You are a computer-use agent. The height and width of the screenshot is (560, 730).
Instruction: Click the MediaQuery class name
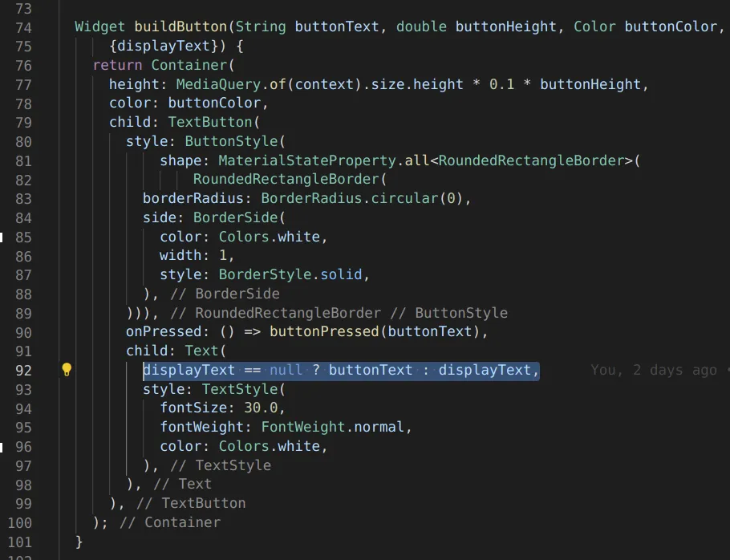(x=218, y=84)
